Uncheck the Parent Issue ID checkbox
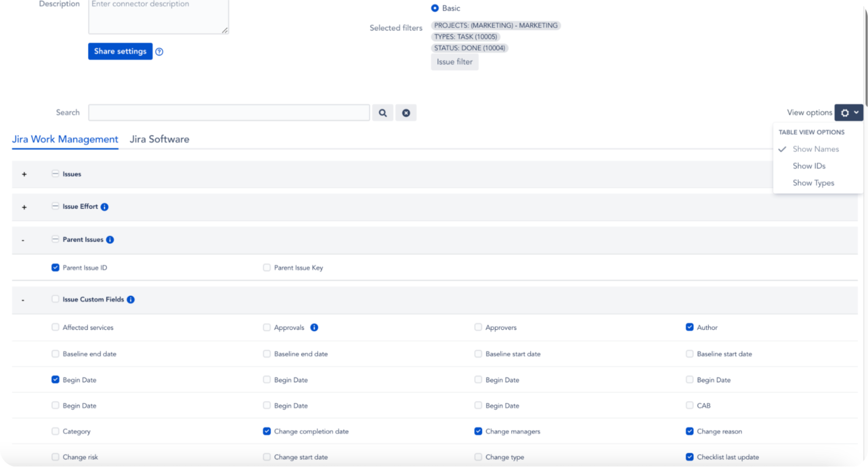The image size is (868, 467). point(55,268)
